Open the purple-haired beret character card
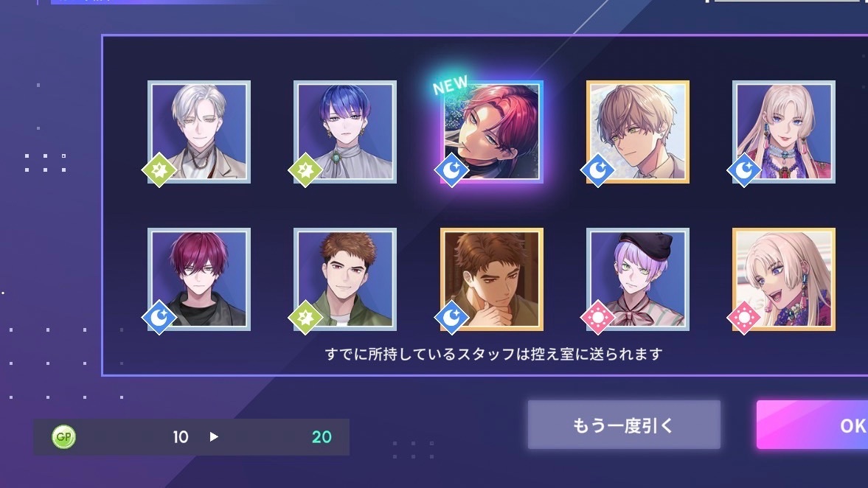Screen dimensions: 868x488 click(638, 279)
